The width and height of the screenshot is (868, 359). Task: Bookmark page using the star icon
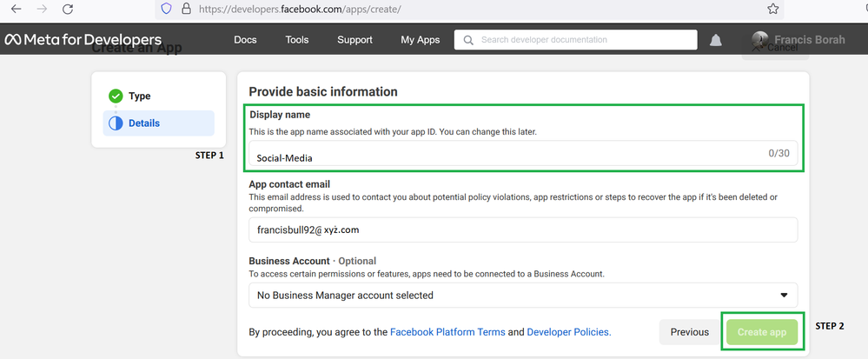click(x=772, y=9)
